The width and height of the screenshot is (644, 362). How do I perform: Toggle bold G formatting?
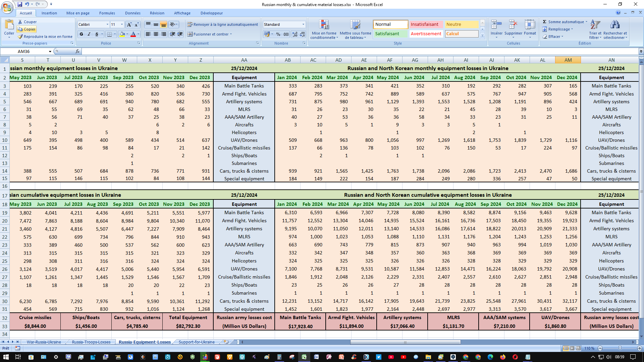(81, 34)
